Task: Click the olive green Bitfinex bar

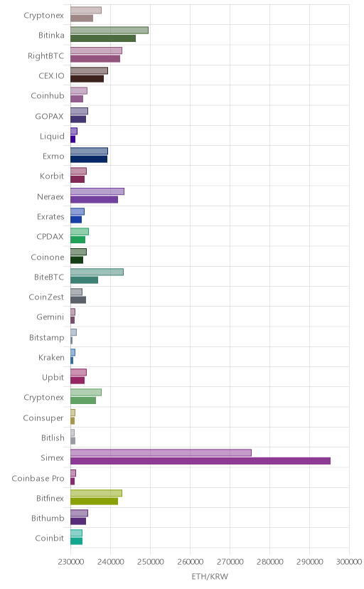Action: 94,502
